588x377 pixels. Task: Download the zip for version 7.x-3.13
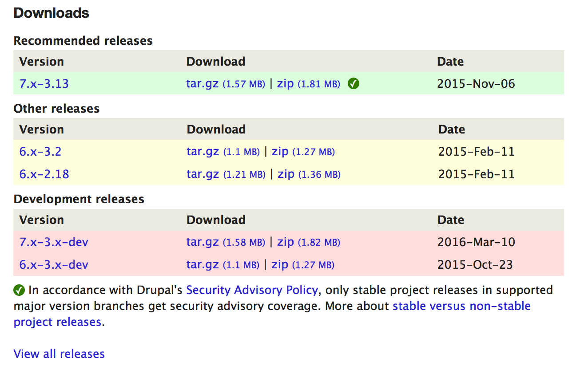tap(285, 83)
